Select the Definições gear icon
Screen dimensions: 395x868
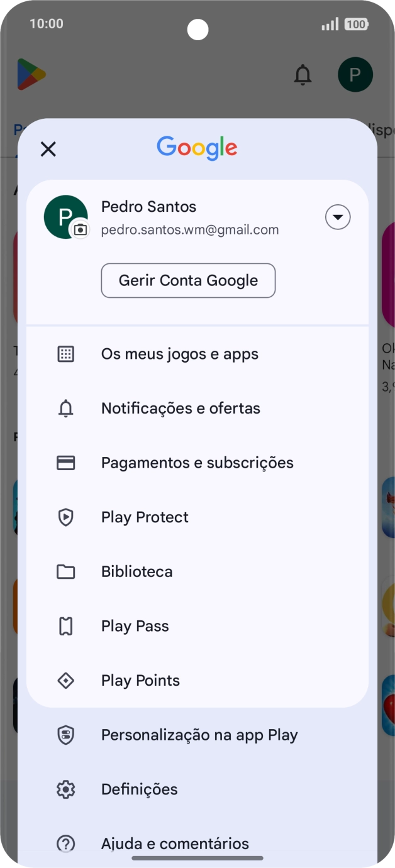point(66,789)
